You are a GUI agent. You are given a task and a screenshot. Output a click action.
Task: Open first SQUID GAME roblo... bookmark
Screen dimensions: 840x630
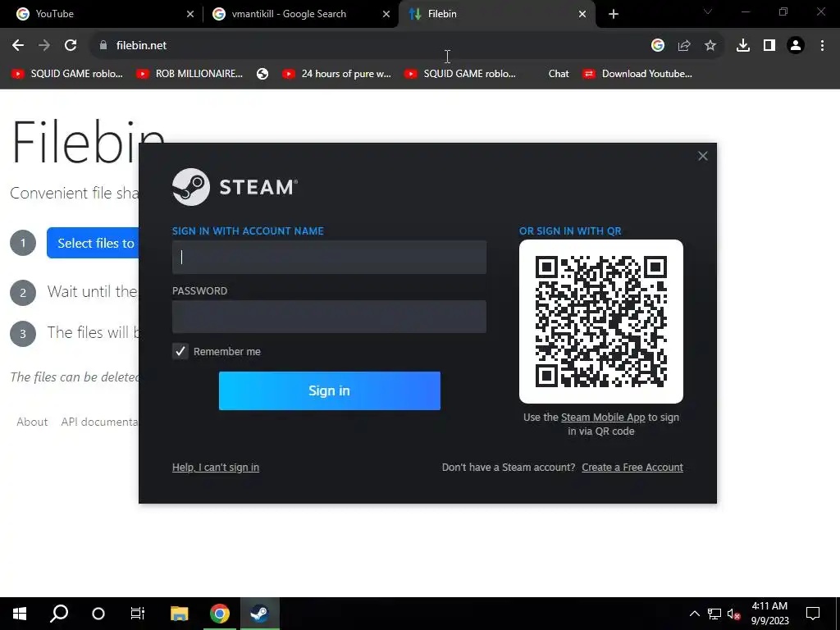pos(67,74)
